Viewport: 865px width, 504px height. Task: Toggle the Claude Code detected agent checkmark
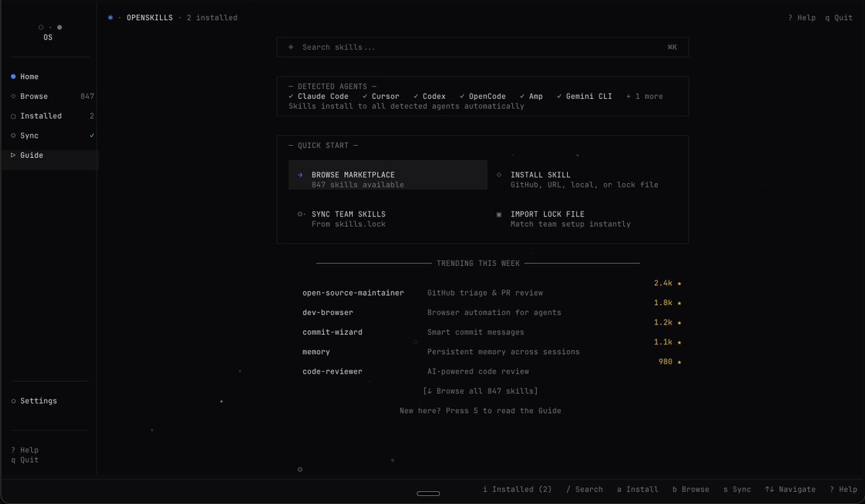(292, 95)
